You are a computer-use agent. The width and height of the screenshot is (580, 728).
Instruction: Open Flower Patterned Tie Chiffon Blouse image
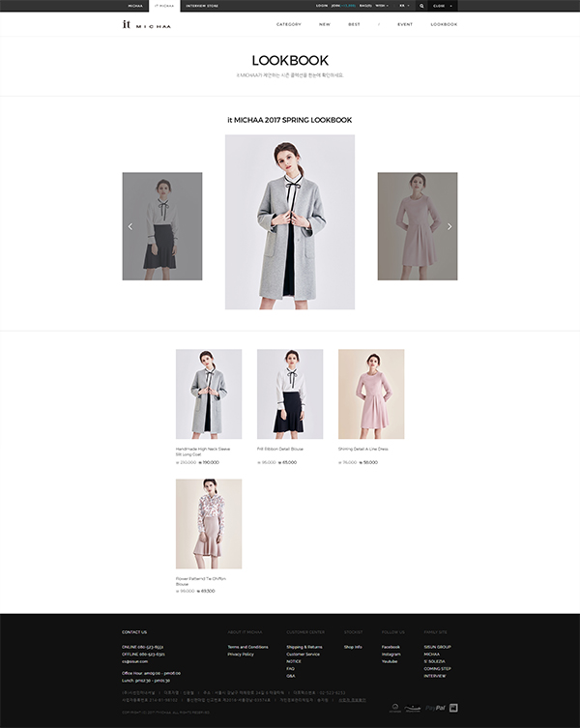coord(209,524)
